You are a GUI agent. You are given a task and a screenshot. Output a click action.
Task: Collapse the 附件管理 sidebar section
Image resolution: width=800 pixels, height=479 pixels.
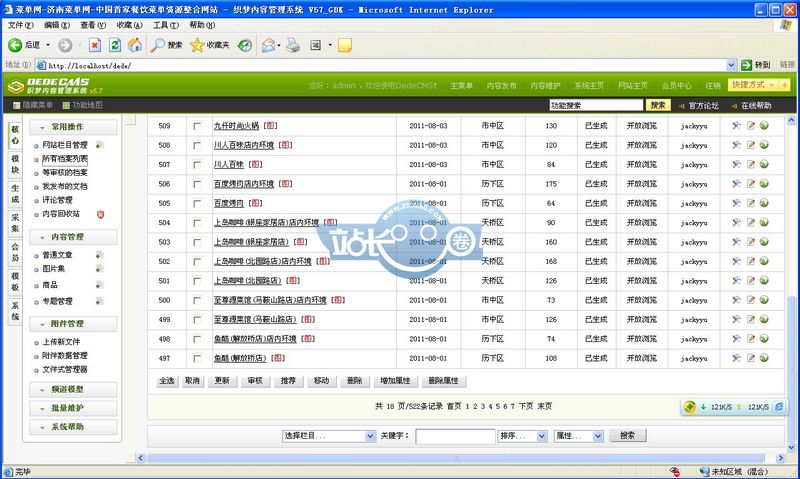(x=73, y=323)
